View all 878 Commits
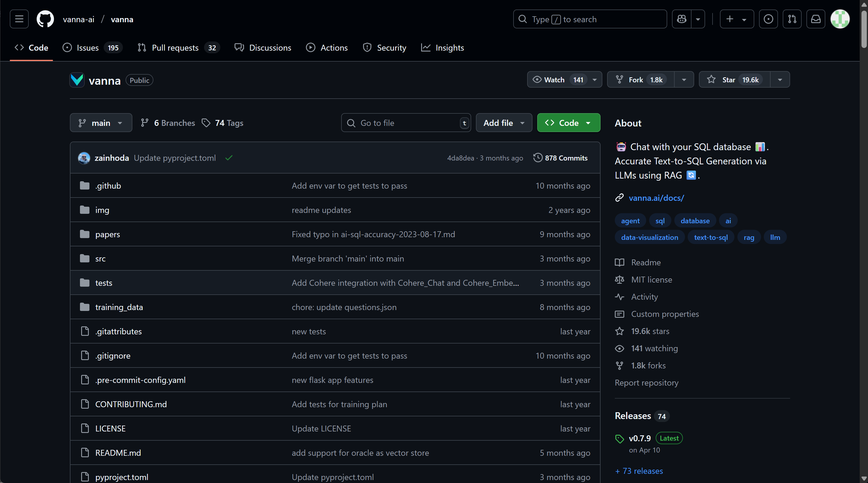 coord(560,158)
